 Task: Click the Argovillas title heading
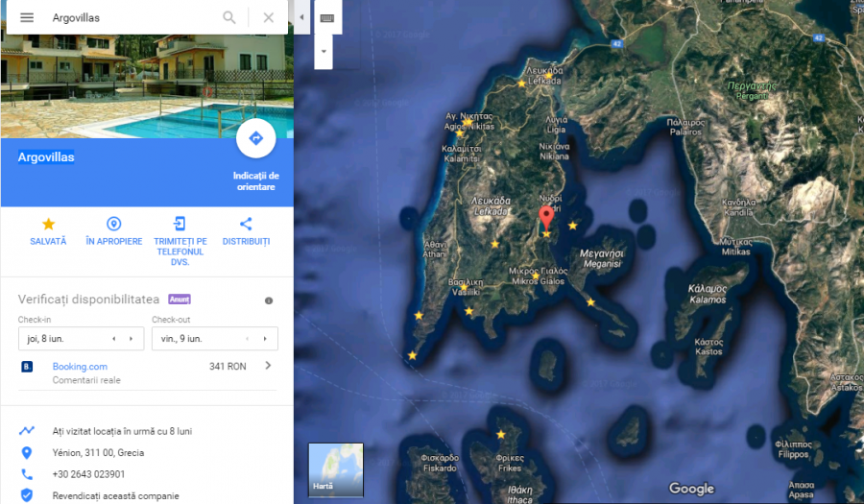46,157
